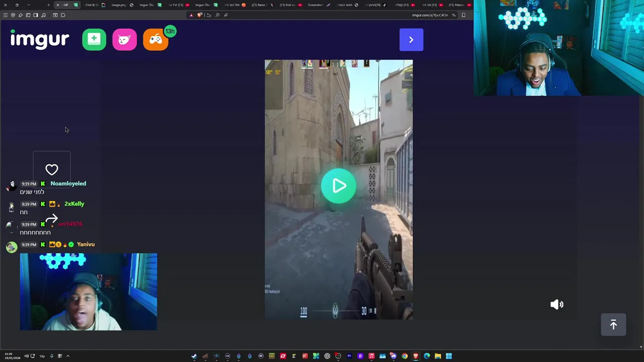
Task: Open File Explorer from the taskbar
Action: [438, 356]
